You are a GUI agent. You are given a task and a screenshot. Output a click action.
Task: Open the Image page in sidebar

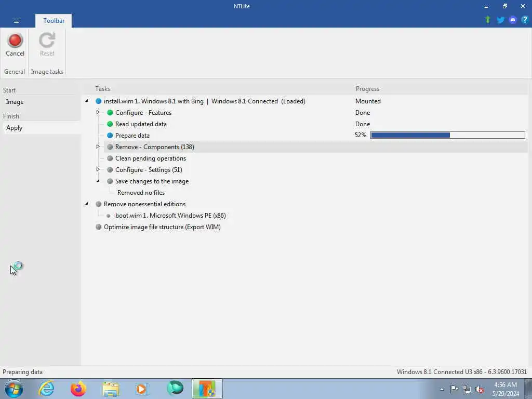[x=15, y=102]
